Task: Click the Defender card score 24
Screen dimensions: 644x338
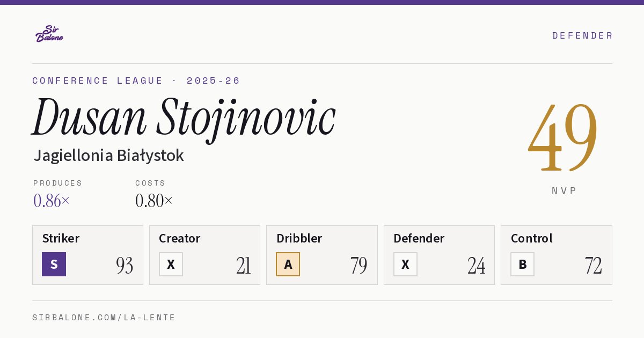Action: click(476, 265)
